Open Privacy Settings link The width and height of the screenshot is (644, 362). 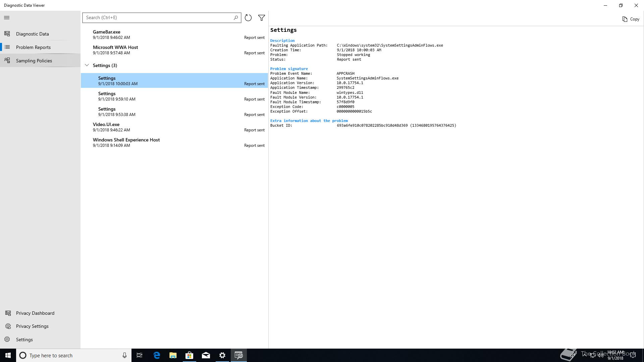40,326
